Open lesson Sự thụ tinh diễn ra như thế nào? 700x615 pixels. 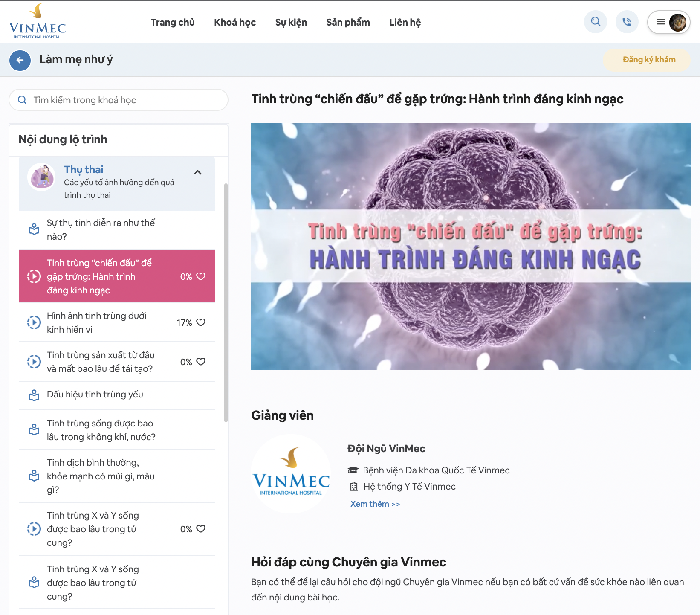pos(117,230)
